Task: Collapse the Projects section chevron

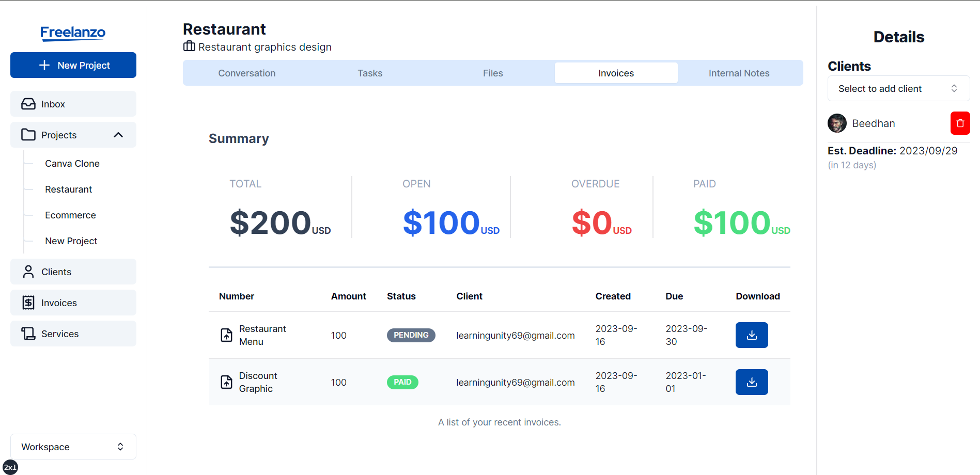Action: (118, 135)
